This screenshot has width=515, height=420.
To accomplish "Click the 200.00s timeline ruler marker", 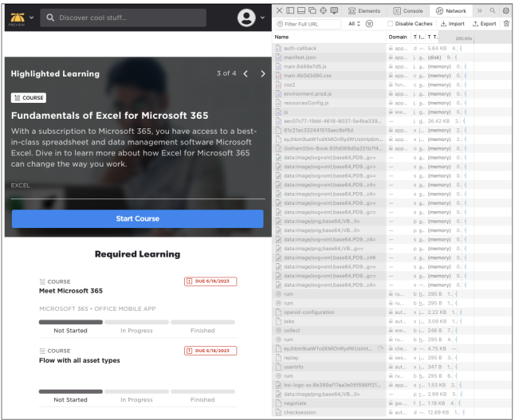I will tap(463, 38).
